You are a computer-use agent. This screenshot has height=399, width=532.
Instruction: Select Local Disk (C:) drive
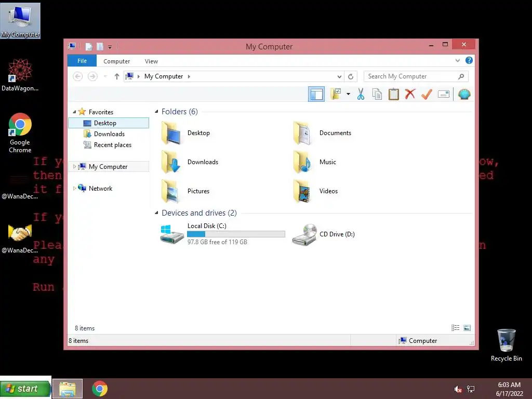[x=222, y=234]
